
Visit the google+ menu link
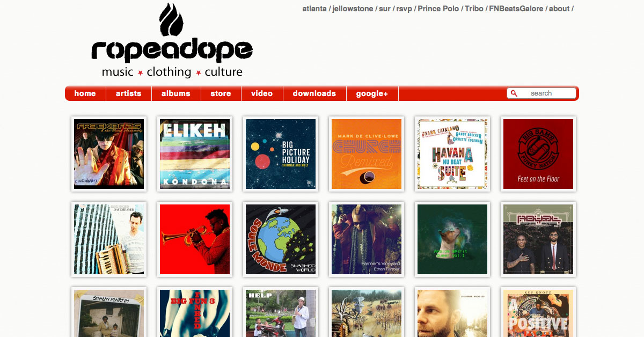[x=372, y=93]
